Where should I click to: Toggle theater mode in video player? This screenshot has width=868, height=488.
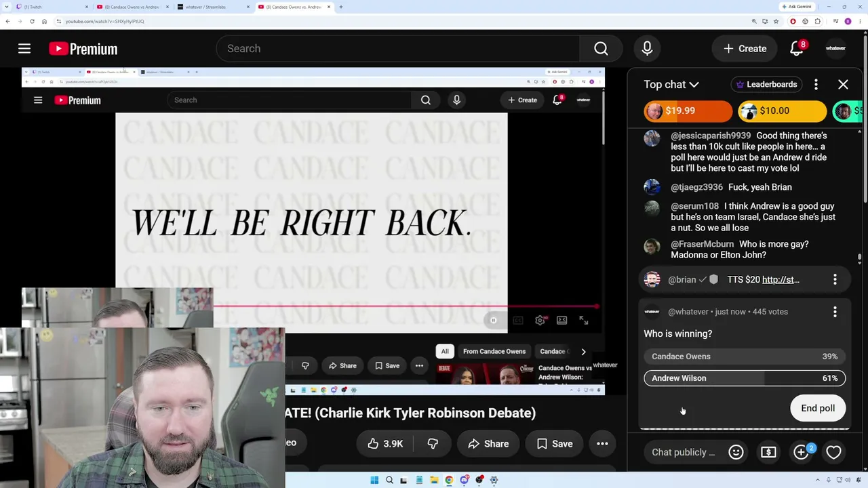pyautogui.click(x=561, y=321)
